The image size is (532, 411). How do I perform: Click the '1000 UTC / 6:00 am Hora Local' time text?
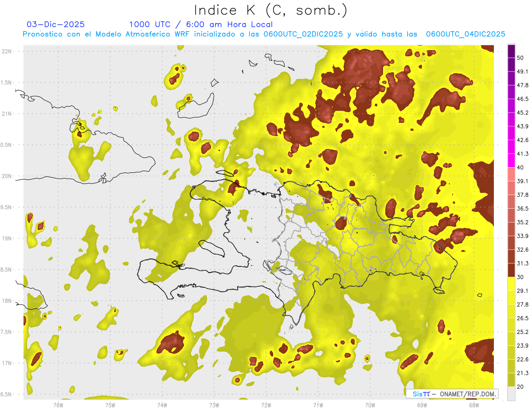201,24
